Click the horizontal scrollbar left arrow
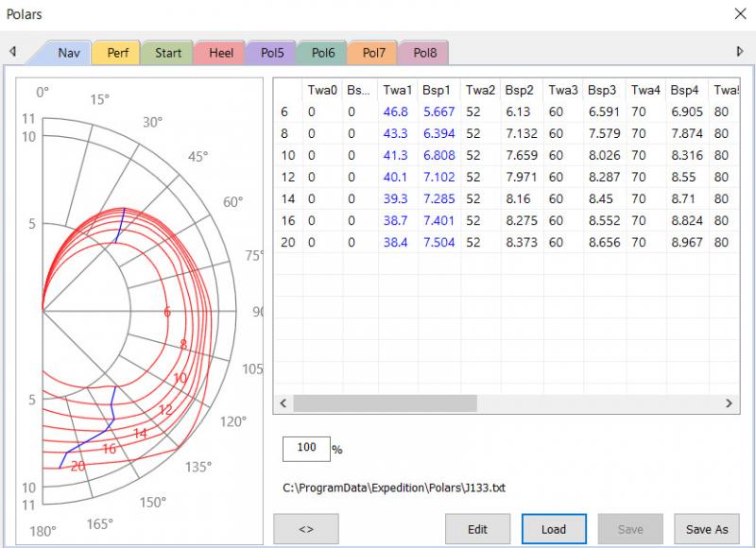This screenshot has width=756, height=548. click(282, 403)
